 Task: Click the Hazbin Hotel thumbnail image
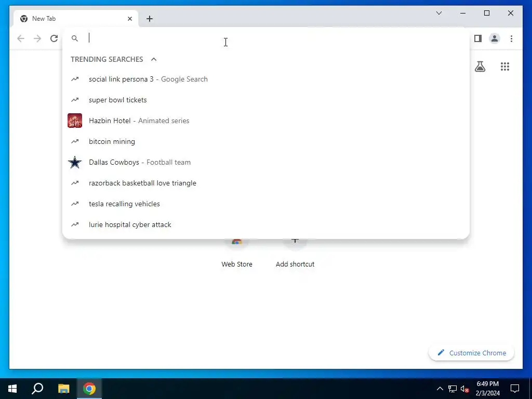[x=75, y=121]
